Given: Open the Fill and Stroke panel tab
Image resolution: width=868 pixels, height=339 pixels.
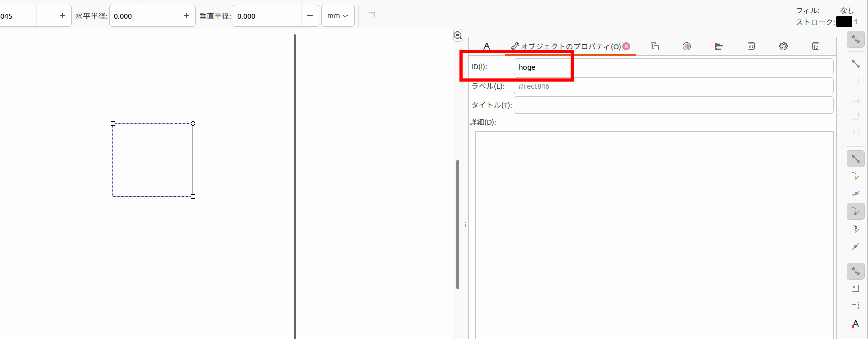Looking at the screenshot, I should [x=686, y=46].
